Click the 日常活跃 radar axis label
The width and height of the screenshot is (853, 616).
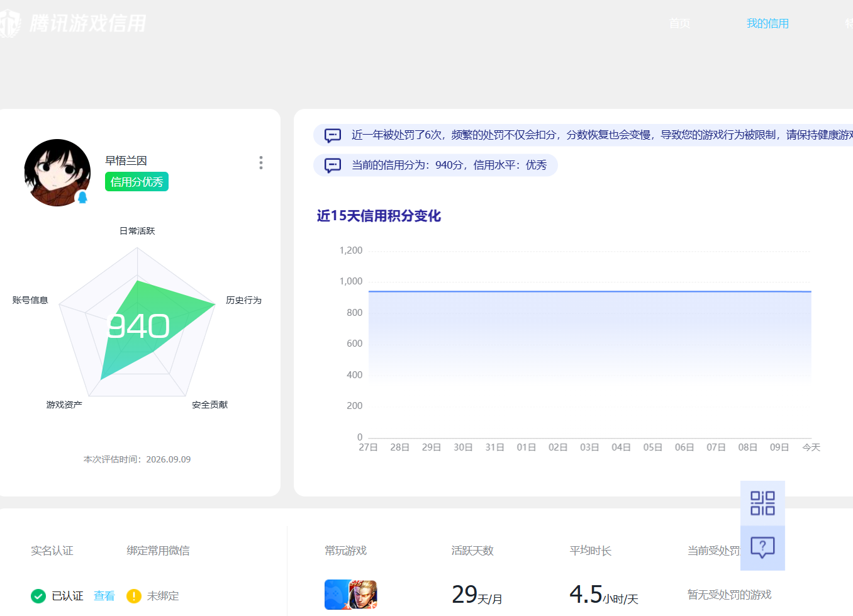[137, 231]
